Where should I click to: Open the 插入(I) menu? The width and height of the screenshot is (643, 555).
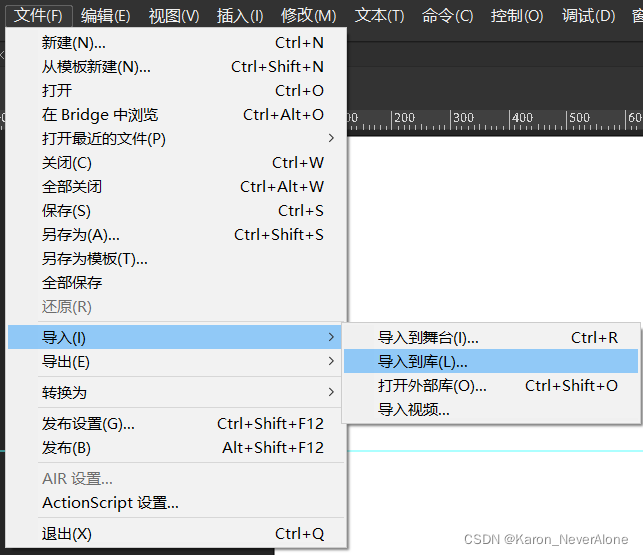click(240, 16)
